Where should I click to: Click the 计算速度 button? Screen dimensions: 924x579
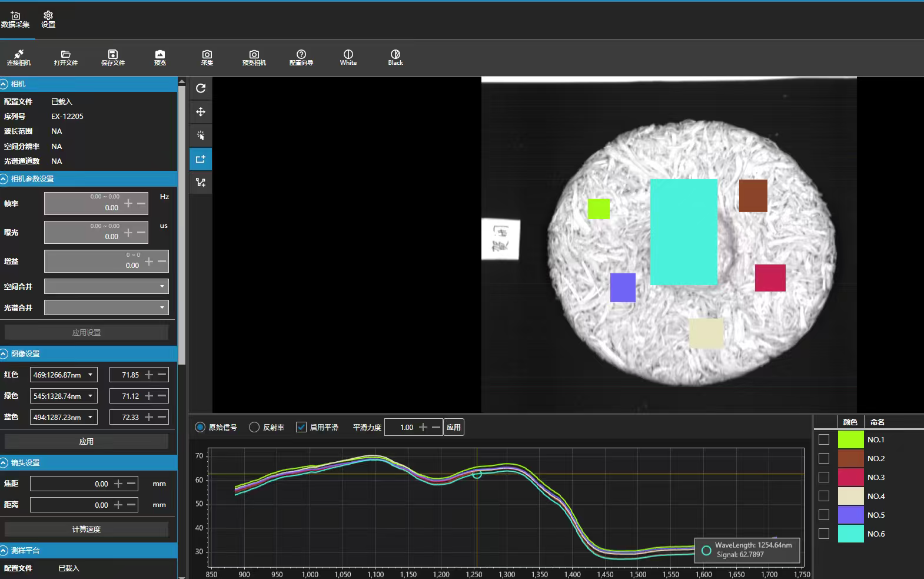coord(87,529)
